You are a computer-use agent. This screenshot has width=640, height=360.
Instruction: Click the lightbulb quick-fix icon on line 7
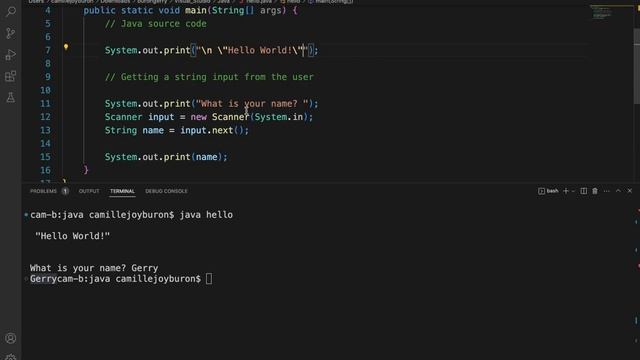(x=66, y=47)
